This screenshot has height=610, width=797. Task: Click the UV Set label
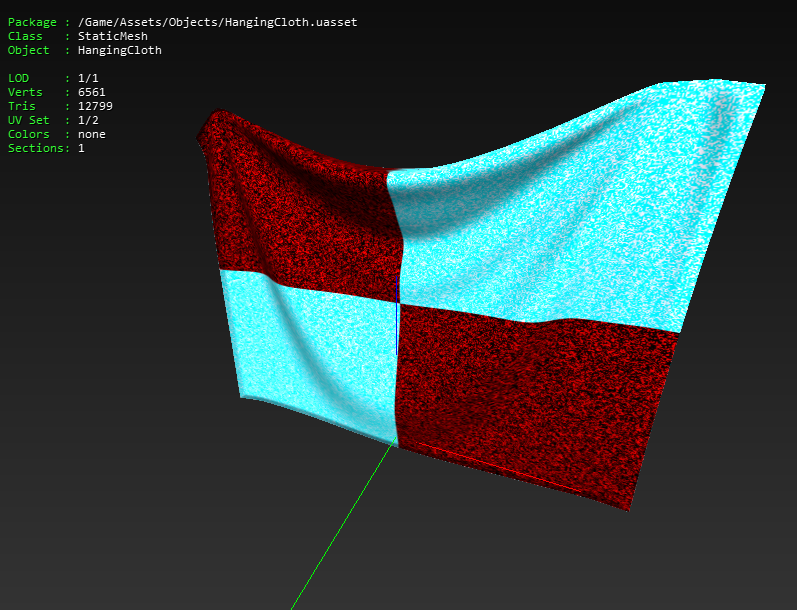coord(28,120)
